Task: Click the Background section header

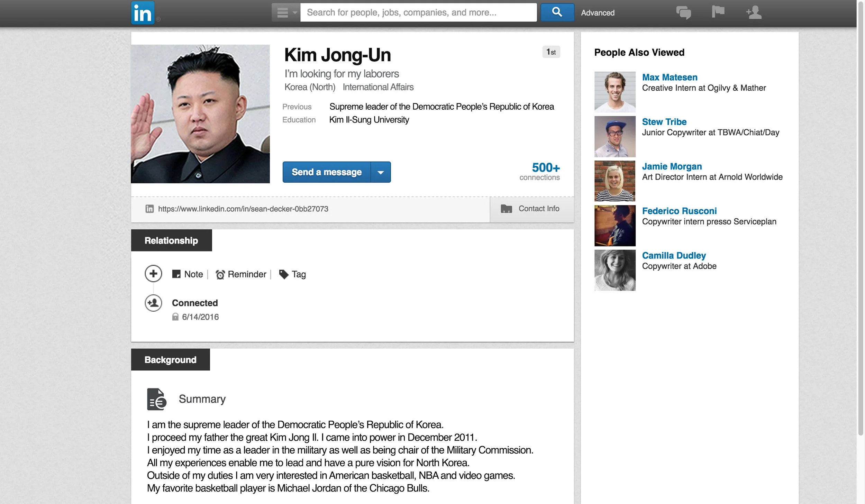Action: click(170, 360)
